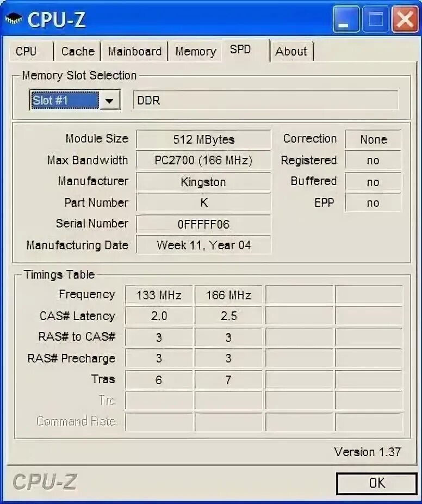
Task: Click the Week 11, Year 04 date
Action: 203,245
